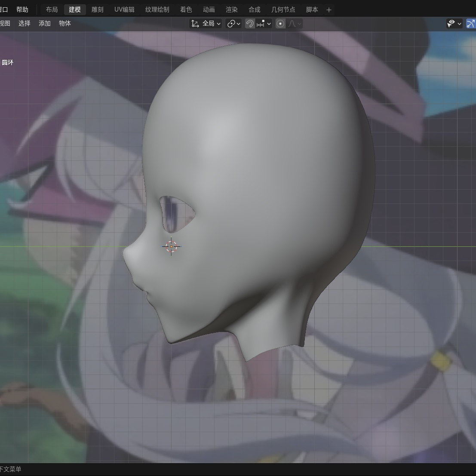
Task: Toggle the show gizmo button
Action: click(471, 24)
